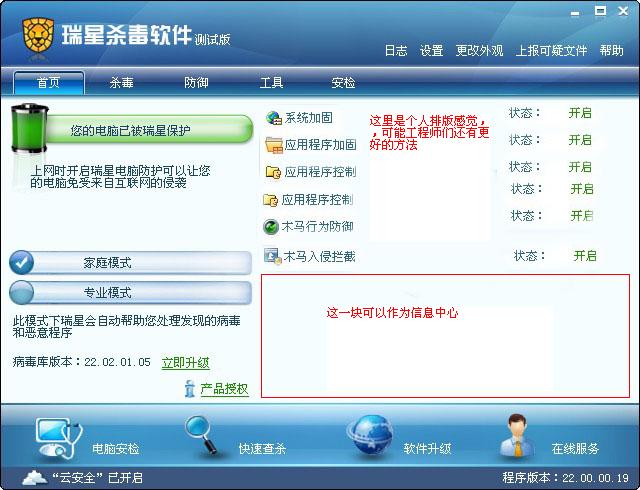Toggle 木马入侵拦截 status 开启

(x=585, y=256)
